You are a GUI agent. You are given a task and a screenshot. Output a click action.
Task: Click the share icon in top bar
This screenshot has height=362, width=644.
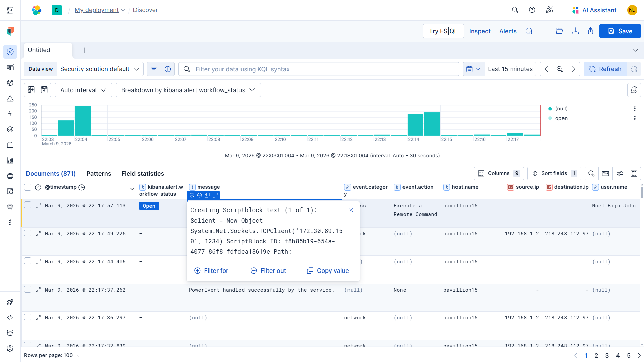click(591, 31)
